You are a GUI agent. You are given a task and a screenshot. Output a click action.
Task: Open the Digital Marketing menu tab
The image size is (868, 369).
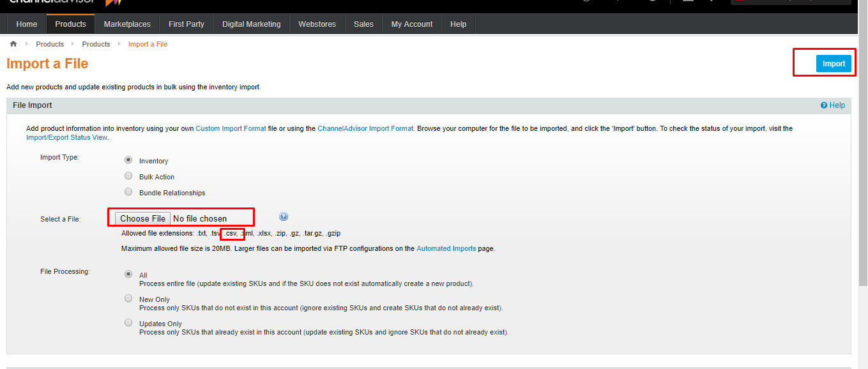252,24
